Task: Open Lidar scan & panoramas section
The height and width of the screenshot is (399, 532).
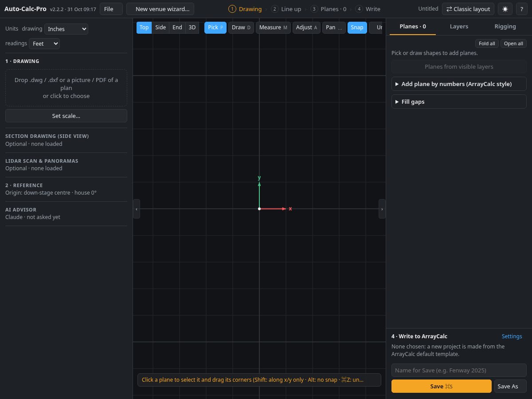Action: (x=66, y=164)
